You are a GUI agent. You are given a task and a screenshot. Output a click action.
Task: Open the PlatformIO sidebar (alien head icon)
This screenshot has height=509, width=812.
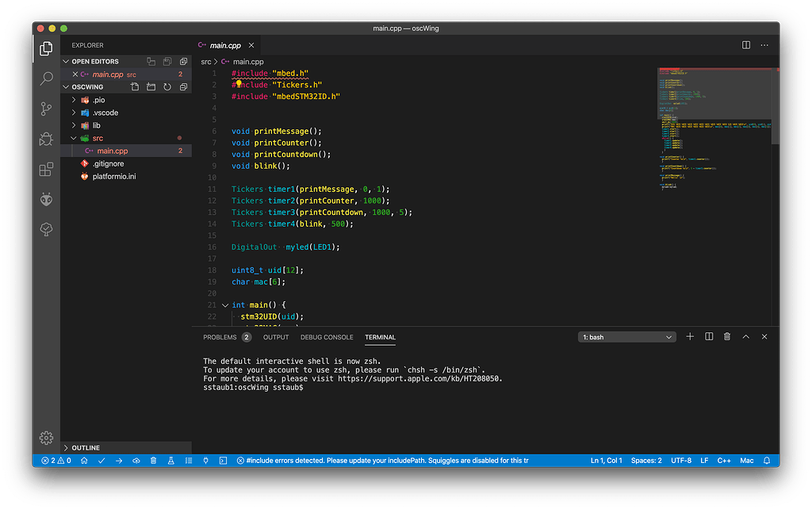point(46,199)
